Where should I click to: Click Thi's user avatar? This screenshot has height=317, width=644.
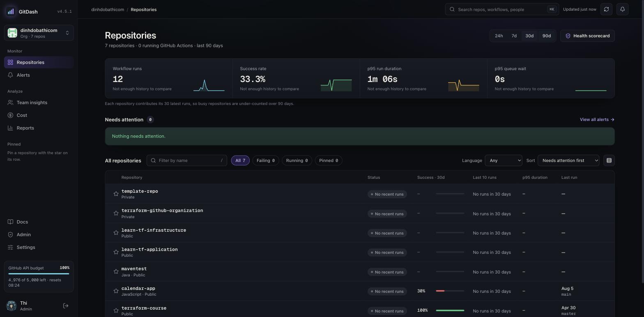pyautogui.click(x=11, y=306)
